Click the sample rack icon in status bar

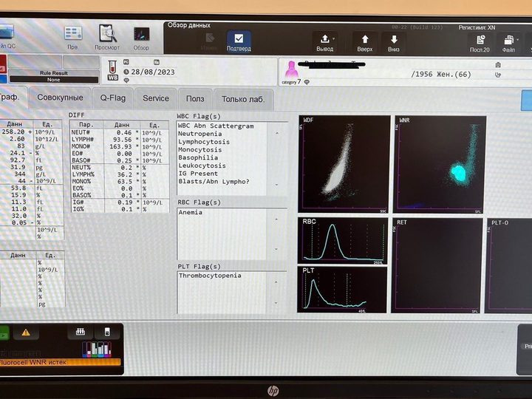click(x=81, y=332)
